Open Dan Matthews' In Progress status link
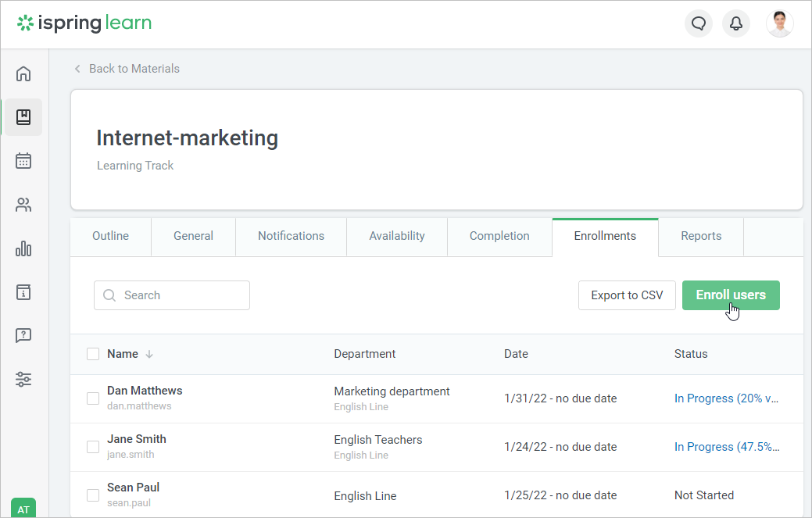Viewport: 812px width, 518px height. (726, 398)
